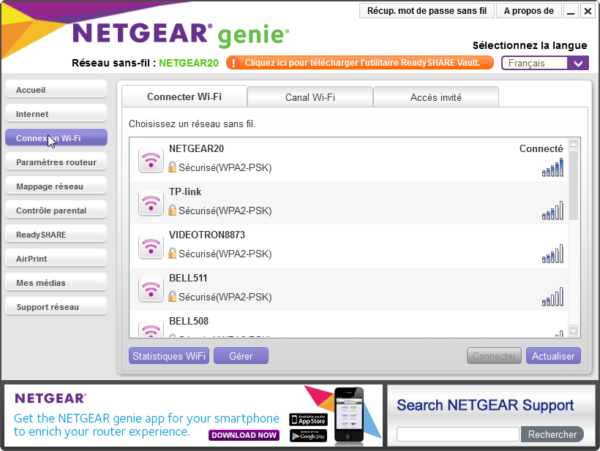The image size is (600, 451).
Task: Switch to the Canal Wi-Fi tab
Action: (x=309, y=97)
